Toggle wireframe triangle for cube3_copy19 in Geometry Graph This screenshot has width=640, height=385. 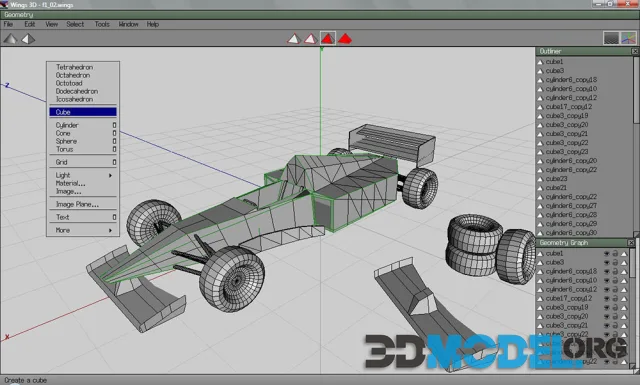624,307
